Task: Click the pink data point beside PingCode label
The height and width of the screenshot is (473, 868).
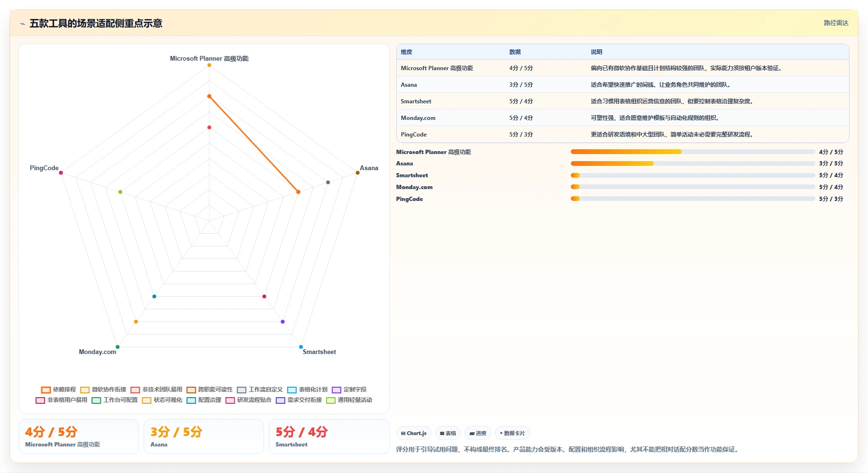Action: (61, 173)
